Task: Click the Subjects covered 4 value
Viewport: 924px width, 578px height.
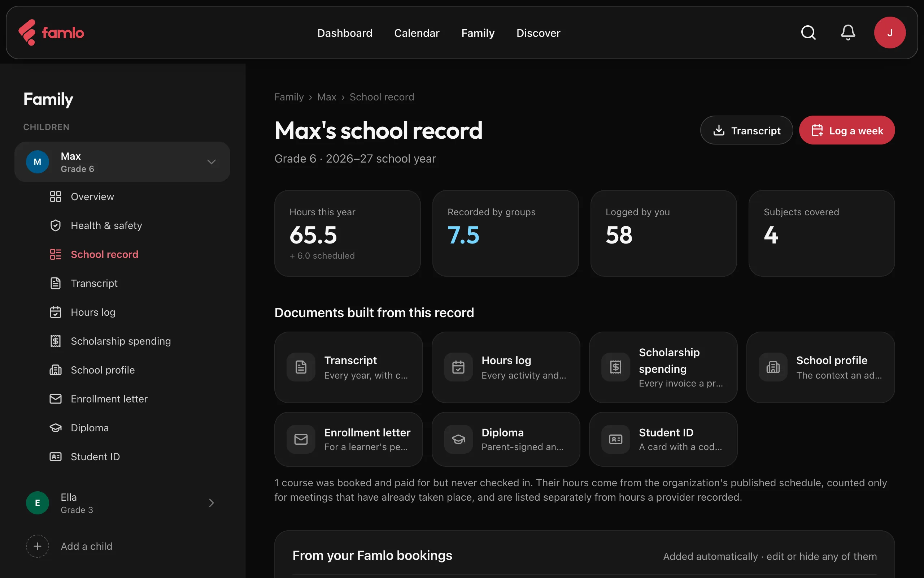Action: point(771,235)
